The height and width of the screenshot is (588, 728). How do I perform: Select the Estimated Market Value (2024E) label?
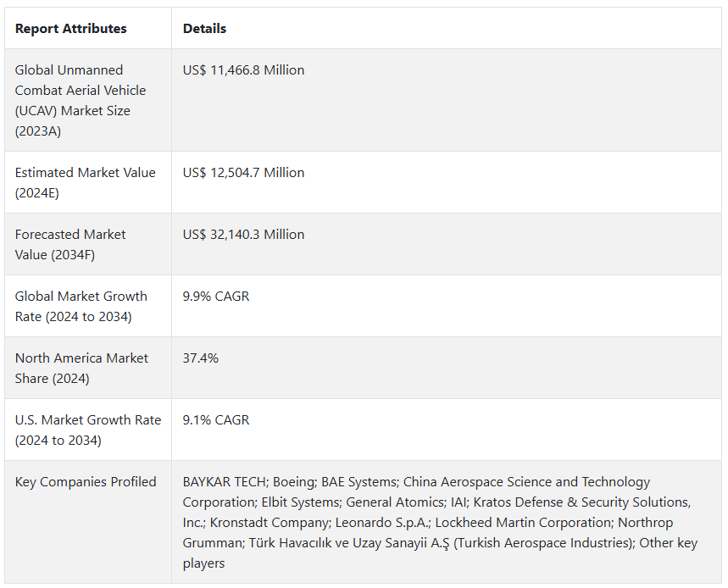pos(85,182)
